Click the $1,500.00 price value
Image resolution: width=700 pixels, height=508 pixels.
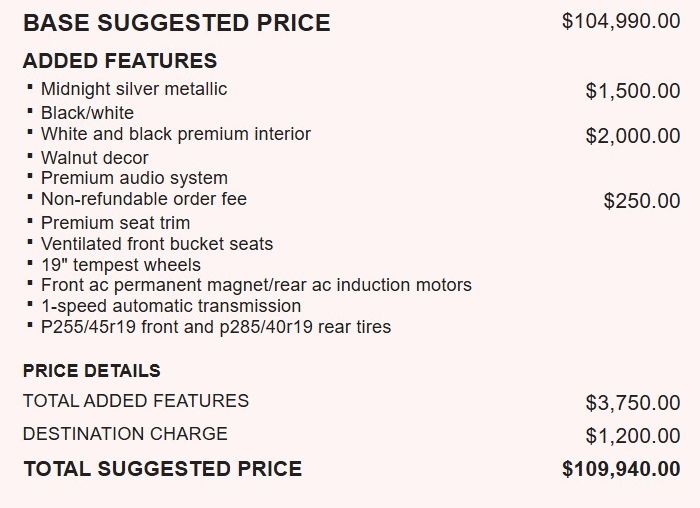pyautogui.click(x=633, y=91)
